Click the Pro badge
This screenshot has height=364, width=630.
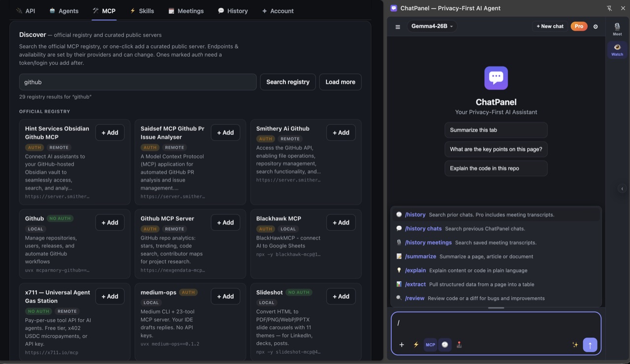pos(579,26)
